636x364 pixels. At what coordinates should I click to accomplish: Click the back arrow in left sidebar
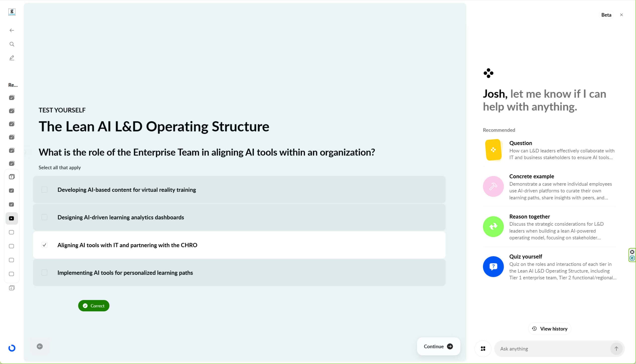(x=12, y=30)
